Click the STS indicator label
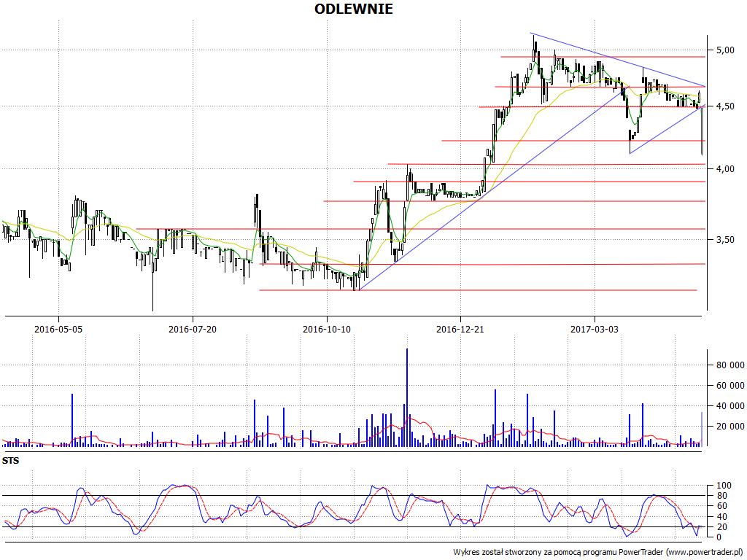The image size is (747, 560). 10,461
